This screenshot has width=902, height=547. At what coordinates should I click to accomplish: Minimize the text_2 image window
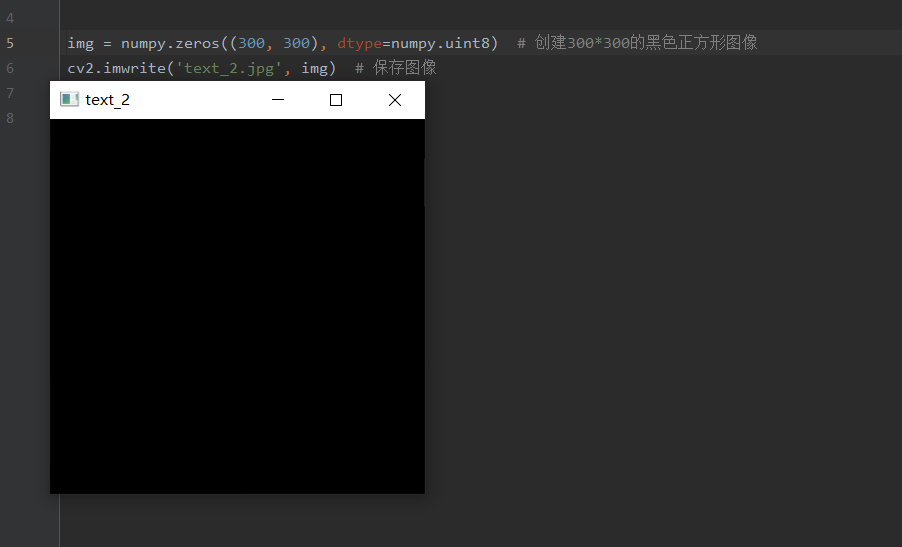[x=278, y=100]
